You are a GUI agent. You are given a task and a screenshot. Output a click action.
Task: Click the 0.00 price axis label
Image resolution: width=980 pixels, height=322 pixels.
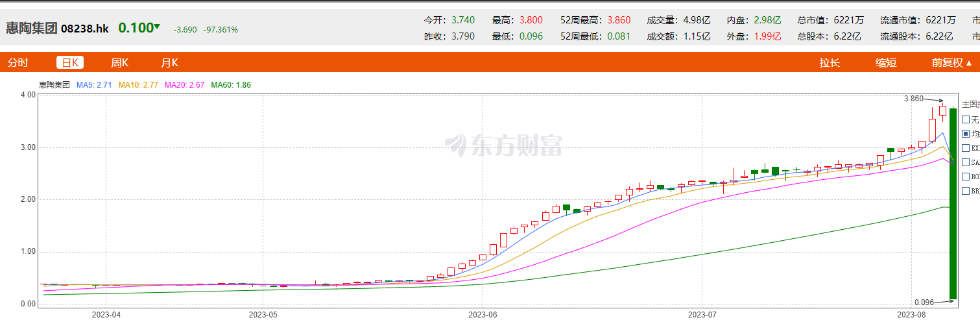[28, 304]
